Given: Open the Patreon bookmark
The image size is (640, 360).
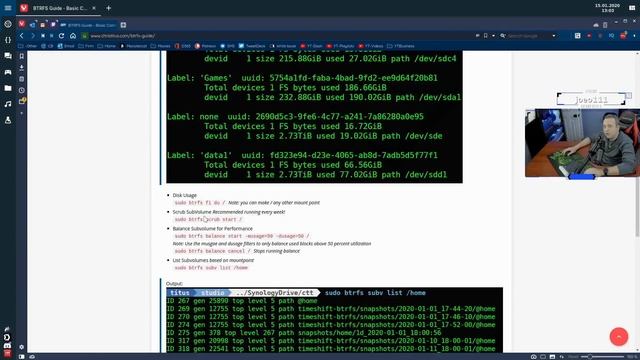Looking at the screenshot, I should click(x=205, y=46).
